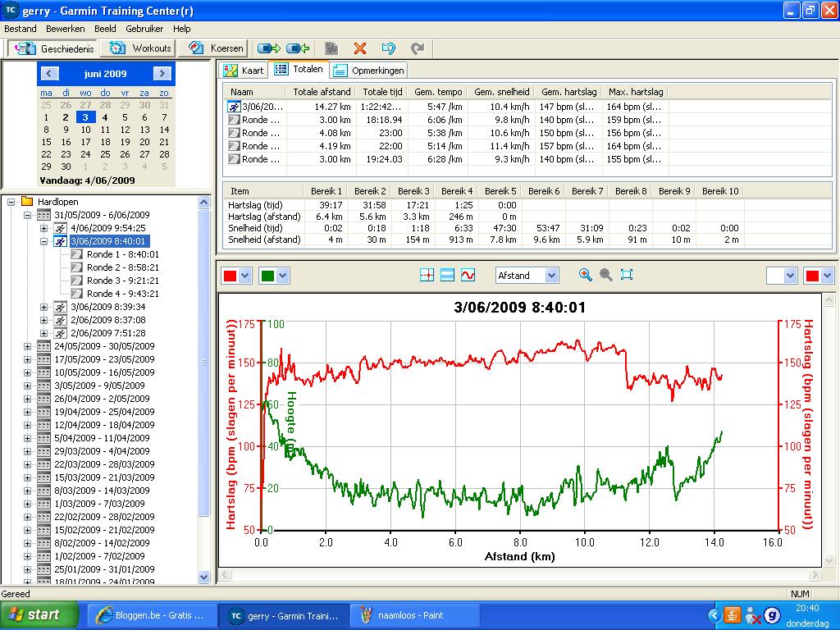Click the lap icon beside Ronde 1
The height and width of the screenshot is (630, 840).
pyautogui.click(x=76, y=254)
